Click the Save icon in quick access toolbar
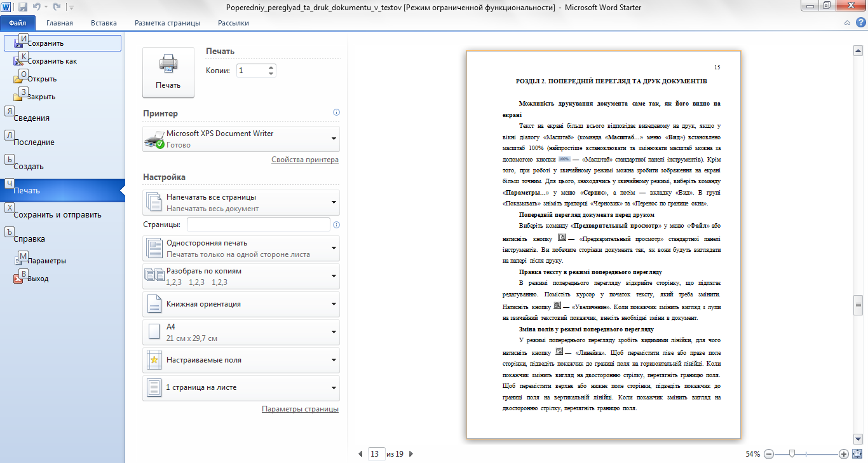The width and height of the screenshot is (868, 463). click(x=23, y=7)
